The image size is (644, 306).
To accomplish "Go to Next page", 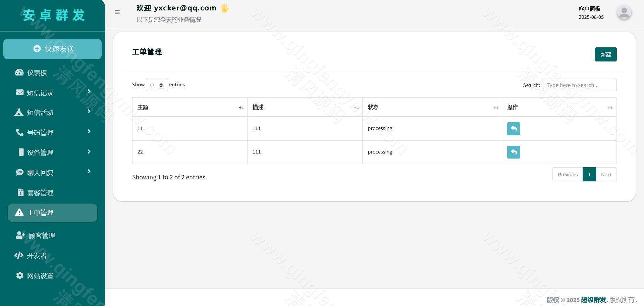I will pyautogui.click(x=606, y=174).
